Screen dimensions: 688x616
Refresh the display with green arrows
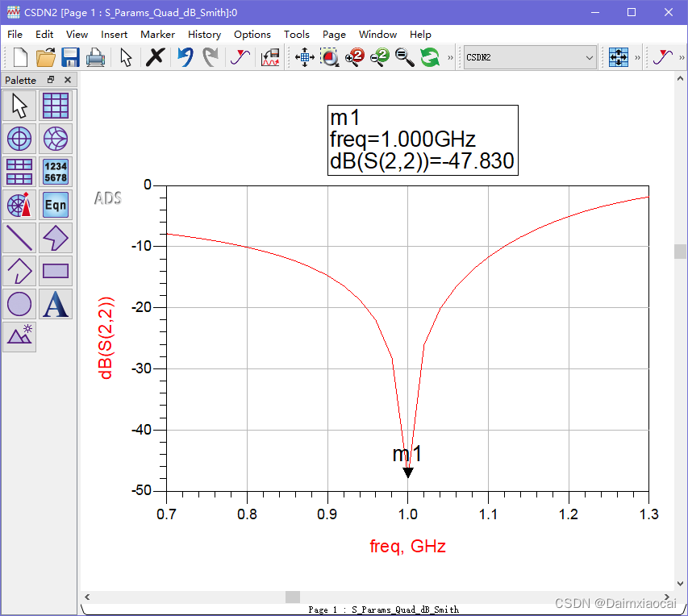[x=430, y=57]
